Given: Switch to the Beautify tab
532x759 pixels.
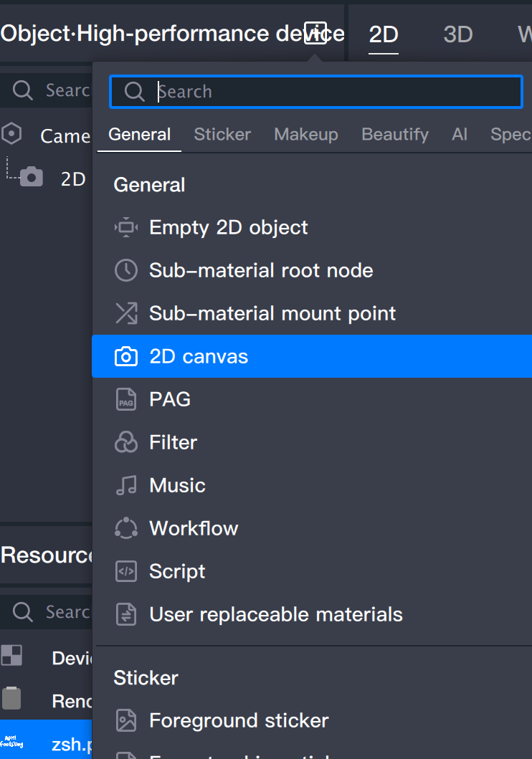Looking at the screenshot, I should coord(395,135).
